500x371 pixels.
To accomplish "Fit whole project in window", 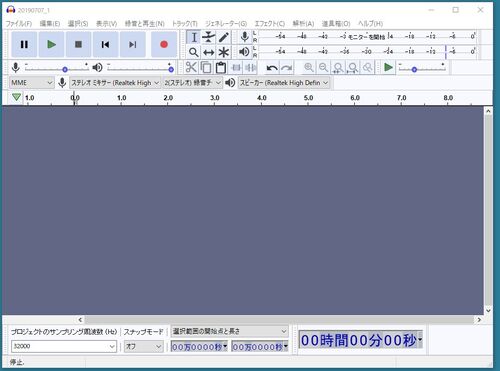I will [353, 68].
